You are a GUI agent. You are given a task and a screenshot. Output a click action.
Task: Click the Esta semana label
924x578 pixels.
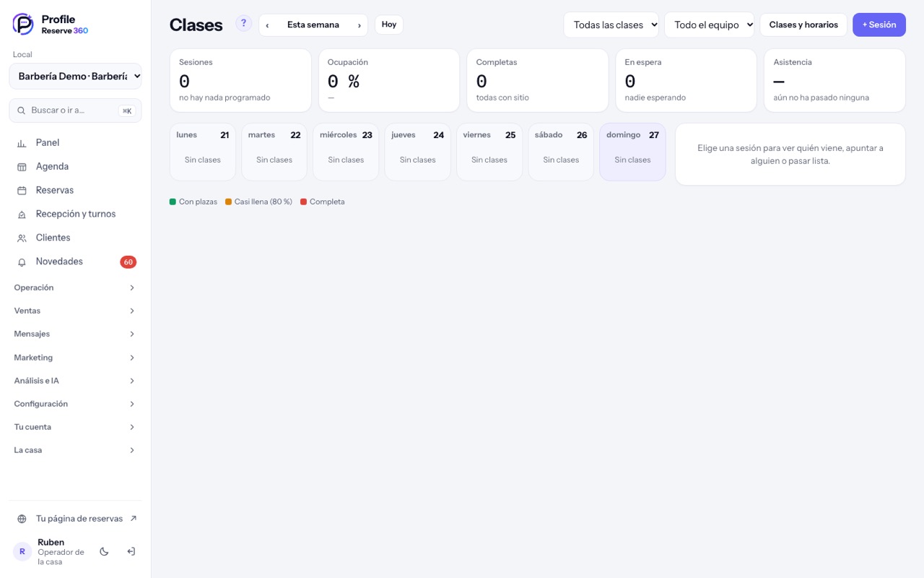tap(313, 25)
